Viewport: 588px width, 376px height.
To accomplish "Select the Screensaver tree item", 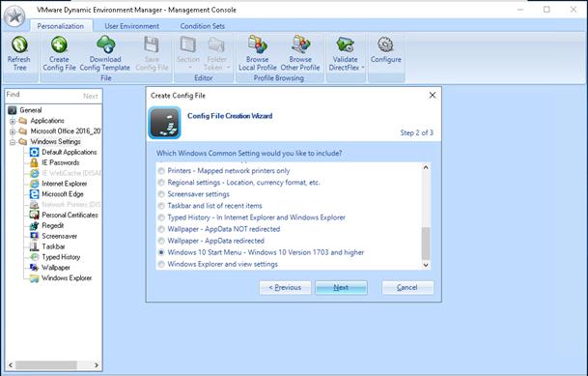I will click(x=54, y=236).
